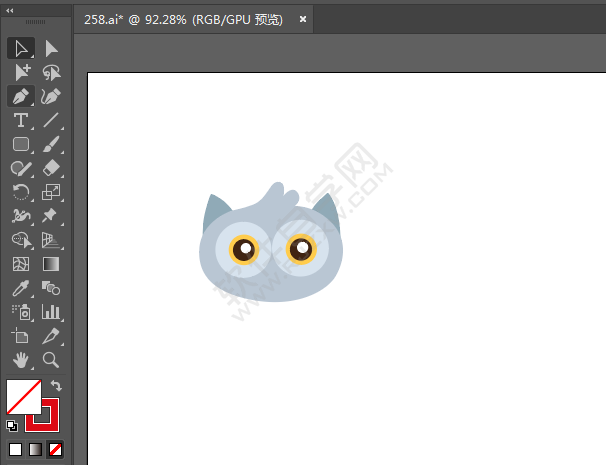Click the owl's left eye
This screenshot has height=465, width=606.
[x=244, y=250]
